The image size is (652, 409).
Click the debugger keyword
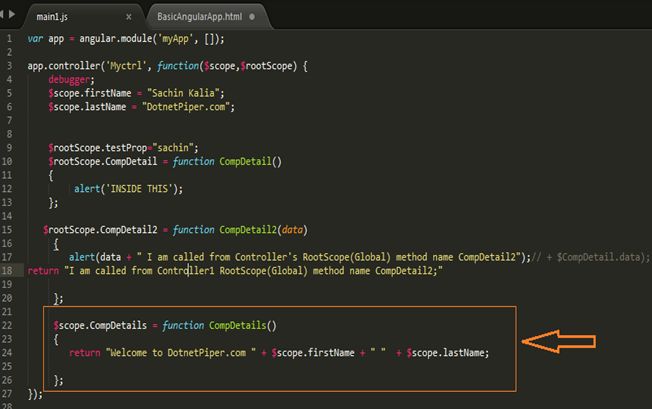[x=69, y=79]
